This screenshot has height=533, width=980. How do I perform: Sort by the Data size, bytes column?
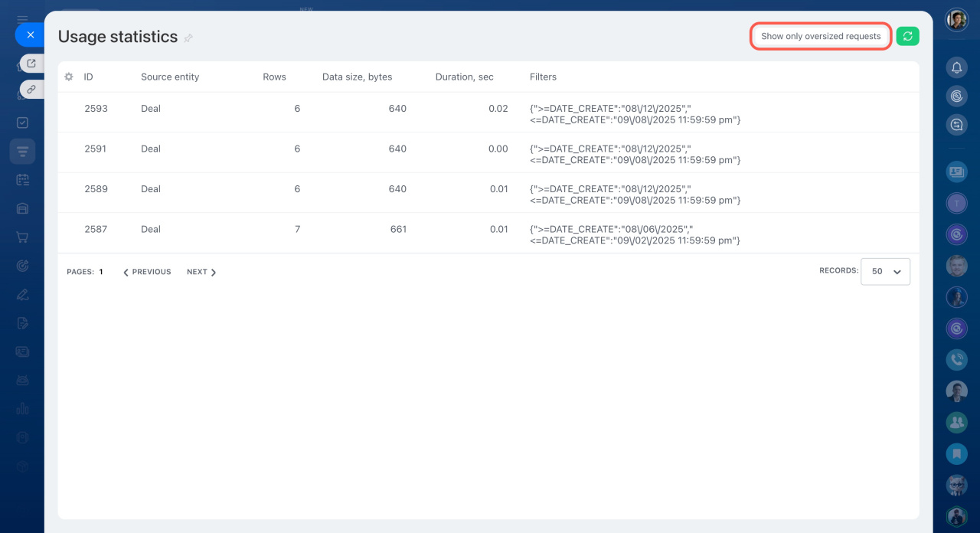click(357, 77)
